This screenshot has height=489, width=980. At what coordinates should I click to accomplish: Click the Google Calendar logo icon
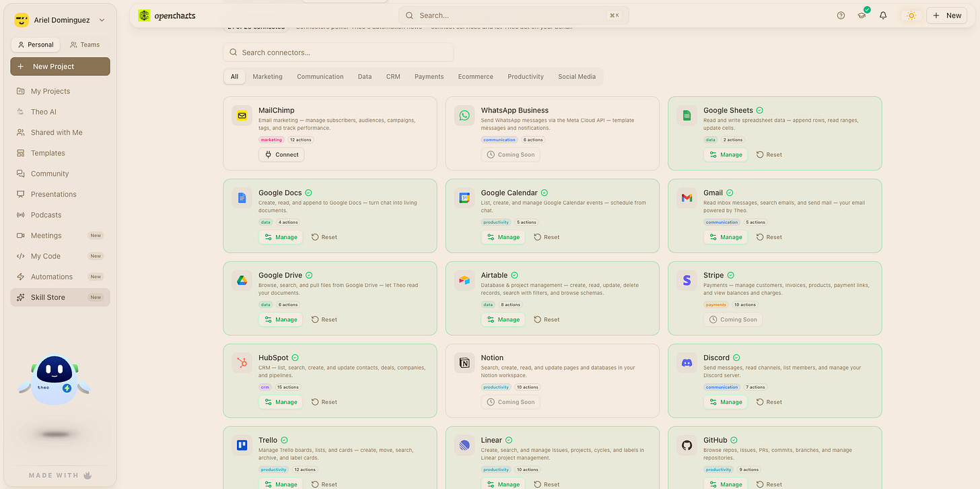coord(464,198)
